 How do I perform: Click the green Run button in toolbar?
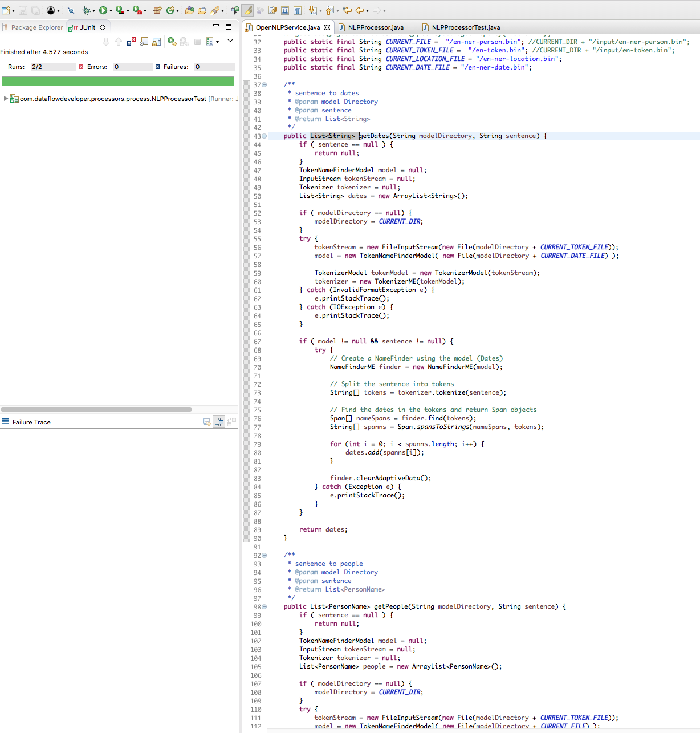point(103,10)
